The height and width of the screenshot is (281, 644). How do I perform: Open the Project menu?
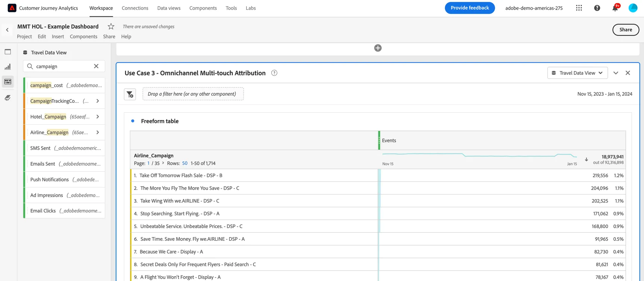click(24, 36)
